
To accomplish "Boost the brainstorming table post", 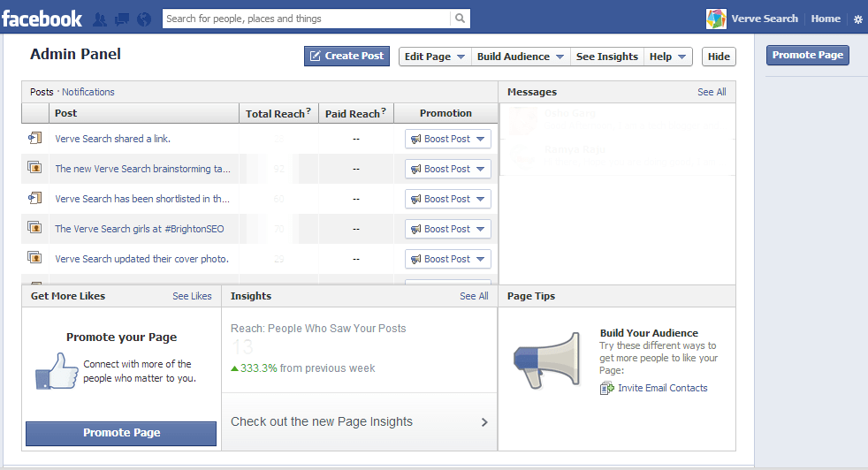I will click(448, 169).
